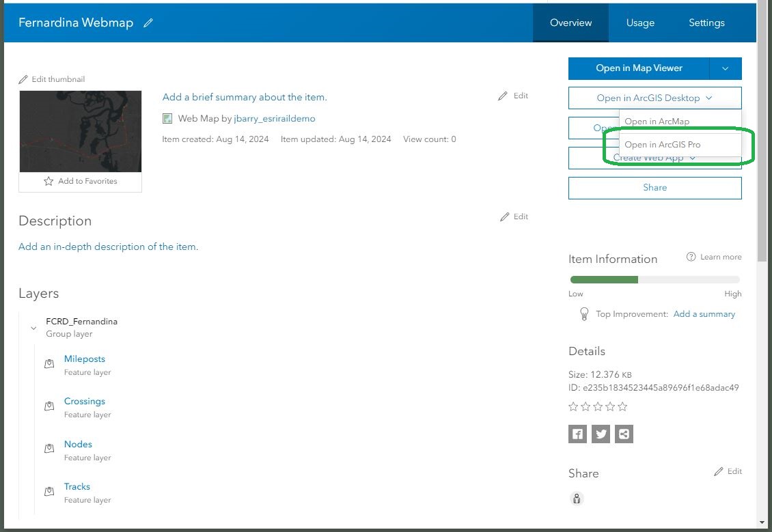Toggle Add to Favorites star
This screenshot has width=772, height=532.
tap(49, 181)
